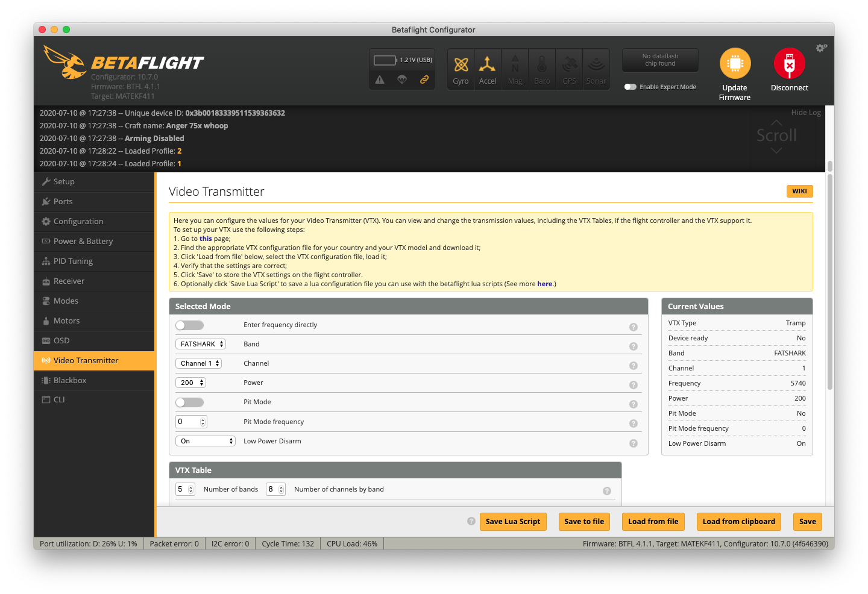Open help for Pit Mode frequency

[x=634, y=424]
